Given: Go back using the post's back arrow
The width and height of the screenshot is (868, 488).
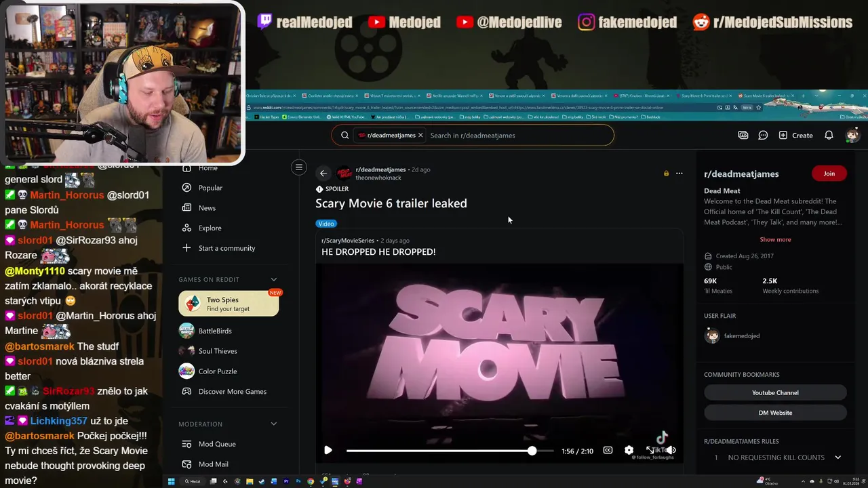Looking at the screenshot, I should tap(323, 174).
